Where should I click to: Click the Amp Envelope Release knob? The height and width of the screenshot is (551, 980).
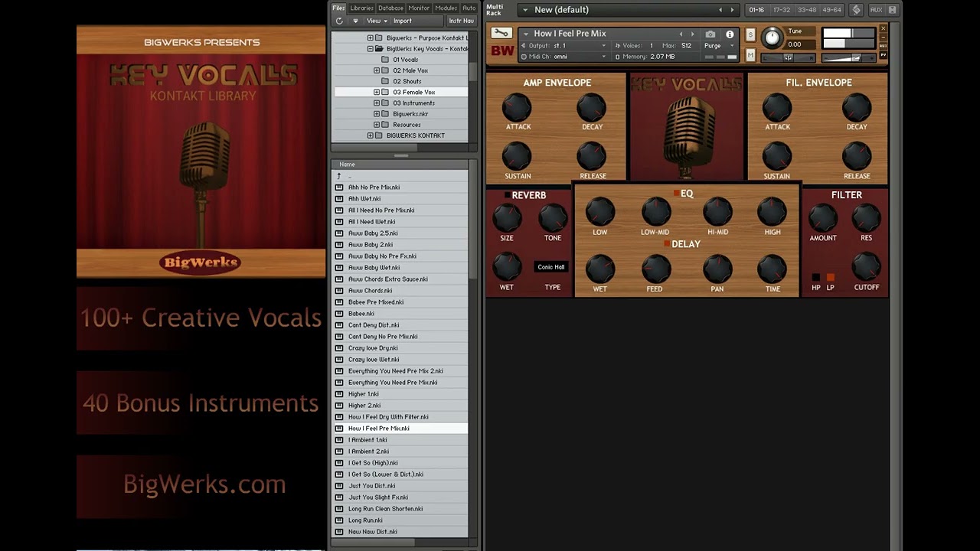pyautogui.click(x=592, y=157)
